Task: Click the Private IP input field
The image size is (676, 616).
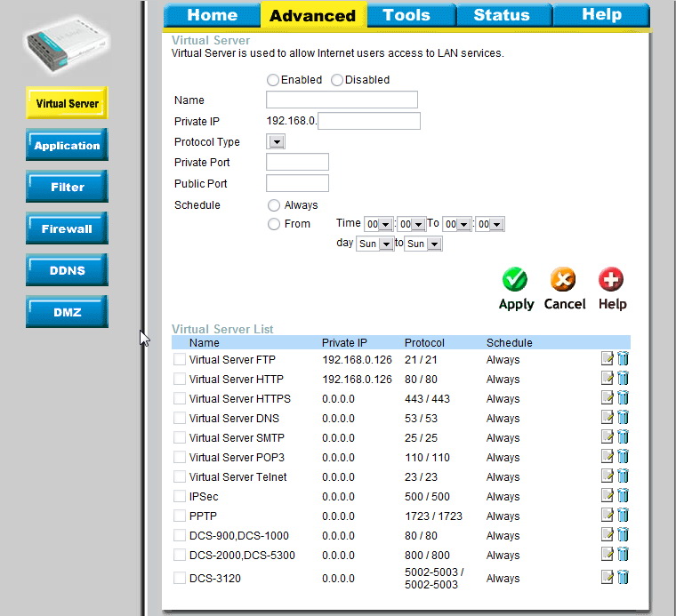Action: [x=369, y=121]
